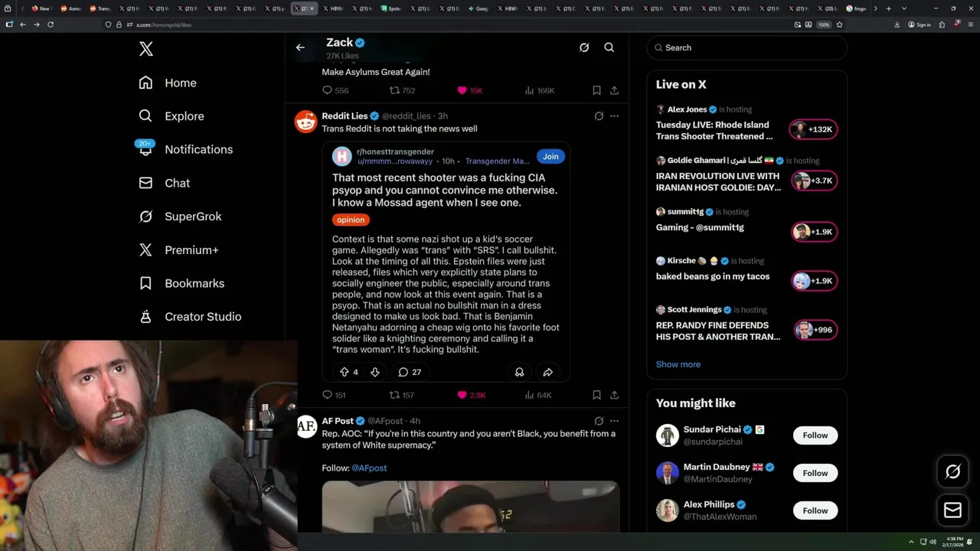Join Goldie Ghamari live +3.7K

(814, 181)
